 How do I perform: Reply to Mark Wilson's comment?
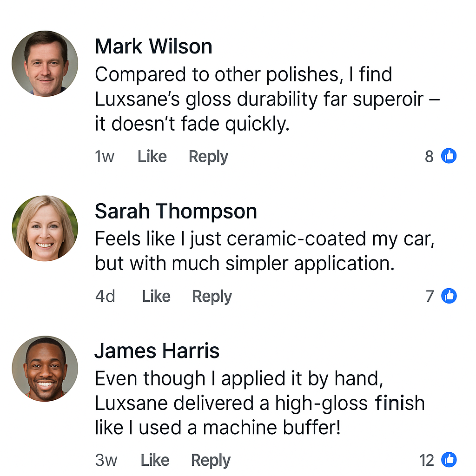click(208, 157)
